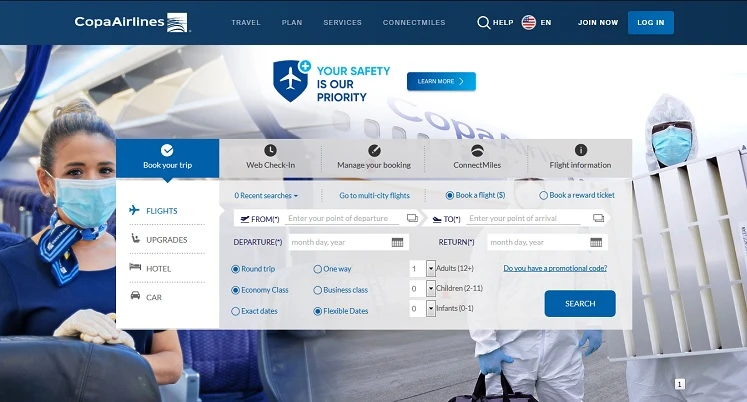The height and width of the screenshot is (402, 747).
Task: Select the One way radio button
Action: point(318,268)
